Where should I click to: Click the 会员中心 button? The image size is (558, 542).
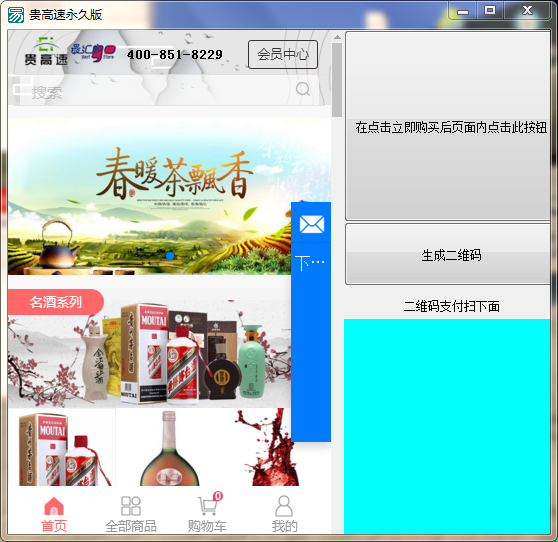click(283, 54)
